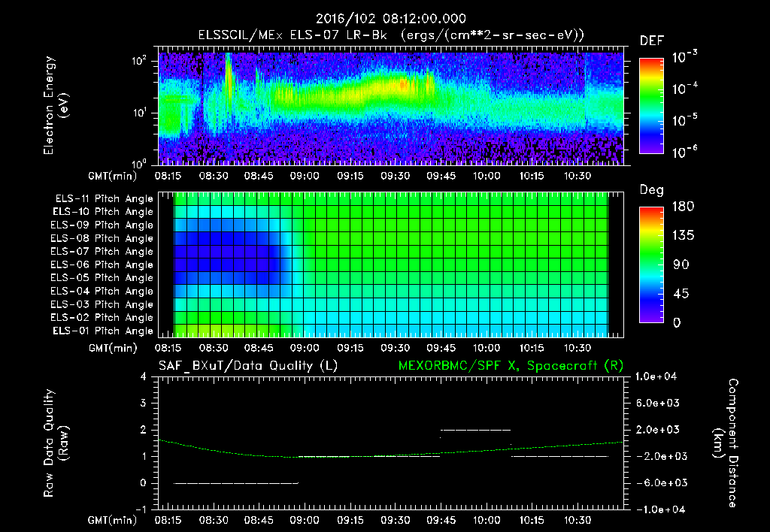Screen dimensions: 770x532
Task: Select the ELS-05 Pitch Angle row label
Action: tap(102, 278)
